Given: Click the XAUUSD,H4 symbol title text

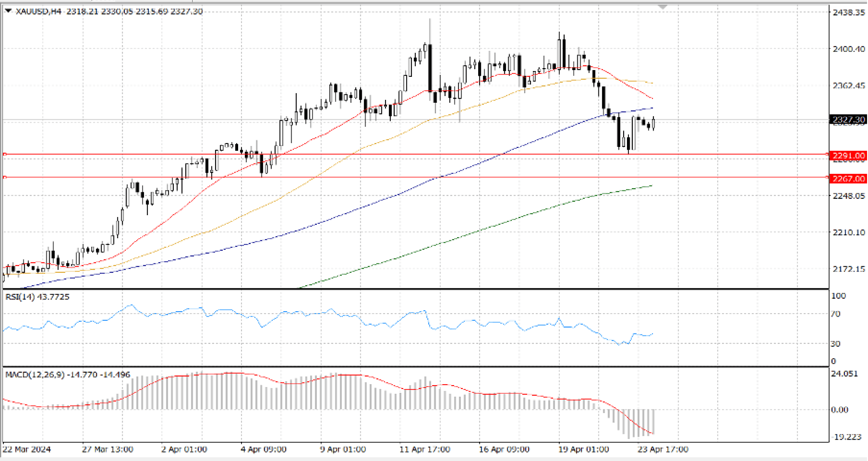Looking at the screenshot, I should point(39,12).
